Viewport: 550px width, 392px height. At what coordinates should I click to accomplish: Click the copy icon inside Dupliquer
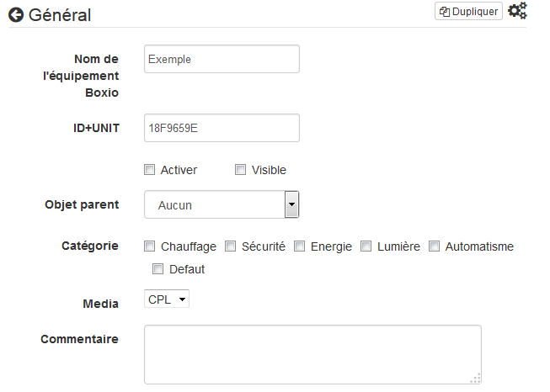(445, 12)
